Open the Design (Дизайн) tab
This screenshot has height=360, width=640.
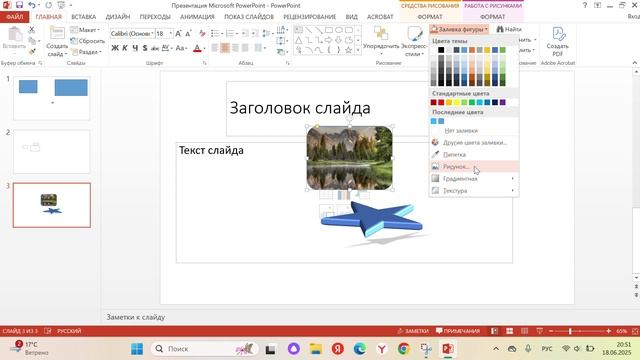[x=118, y=17]
